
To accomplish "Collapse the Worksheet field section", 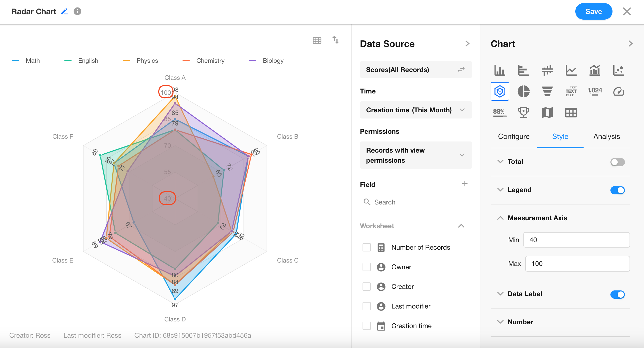I will click(461, 226).
